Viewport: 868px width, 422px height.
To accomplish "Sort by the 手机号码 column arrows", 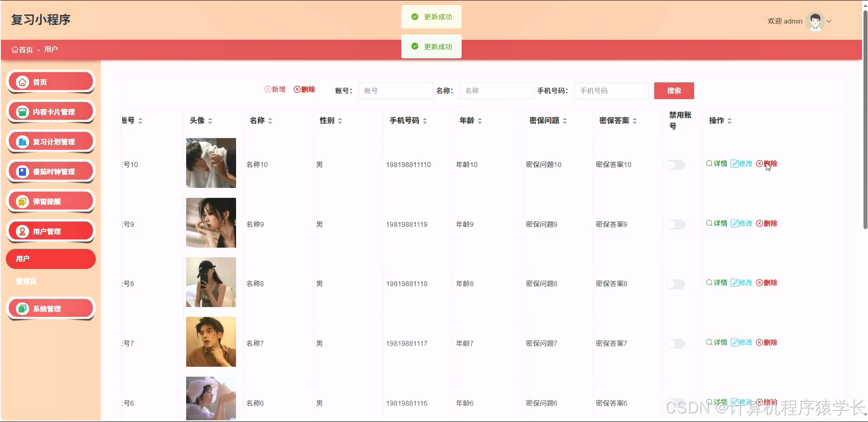I will (x=425, y=120).
